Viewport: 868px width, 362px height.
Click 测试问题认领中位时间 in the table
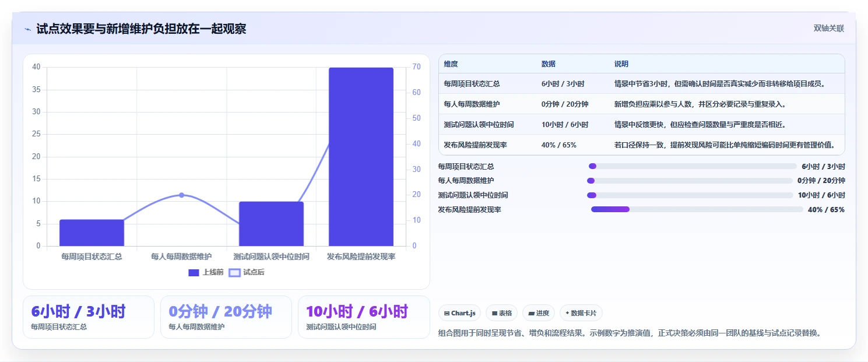[479, 125]
